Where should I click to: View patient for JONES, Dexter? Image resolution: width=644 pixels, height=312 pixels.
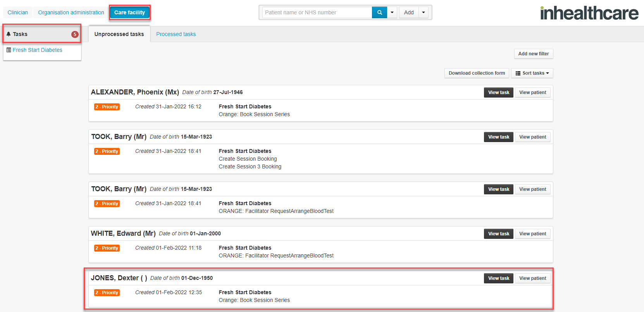(x=532, y=278)
